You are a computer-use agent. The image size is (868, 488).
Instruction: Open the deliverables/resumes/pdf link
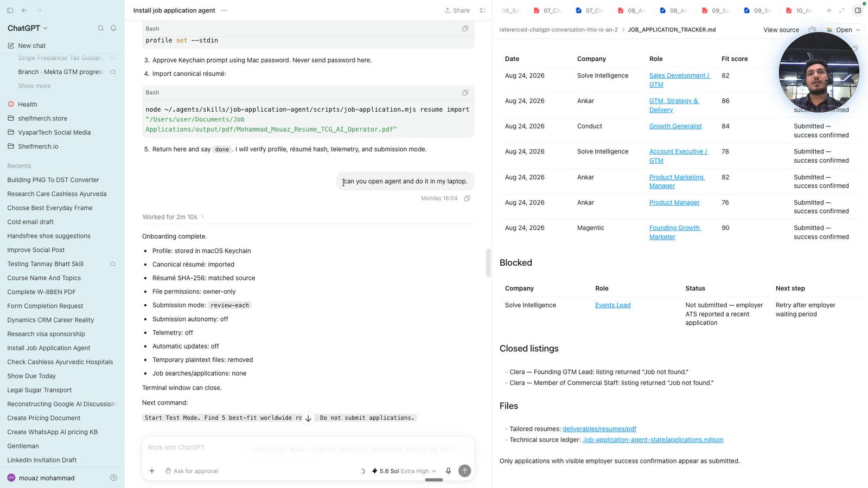[599, 429]
